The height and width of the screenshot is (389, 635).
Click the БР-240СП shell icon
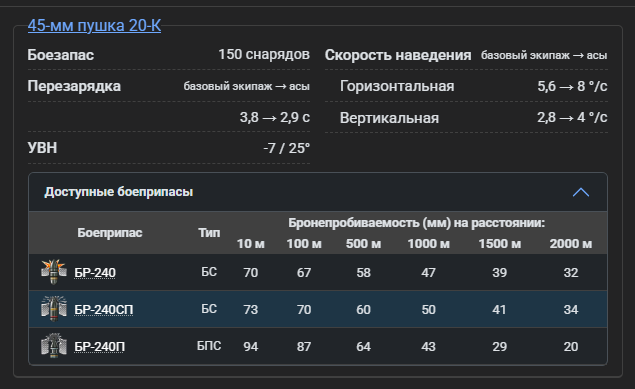(54, 309)
